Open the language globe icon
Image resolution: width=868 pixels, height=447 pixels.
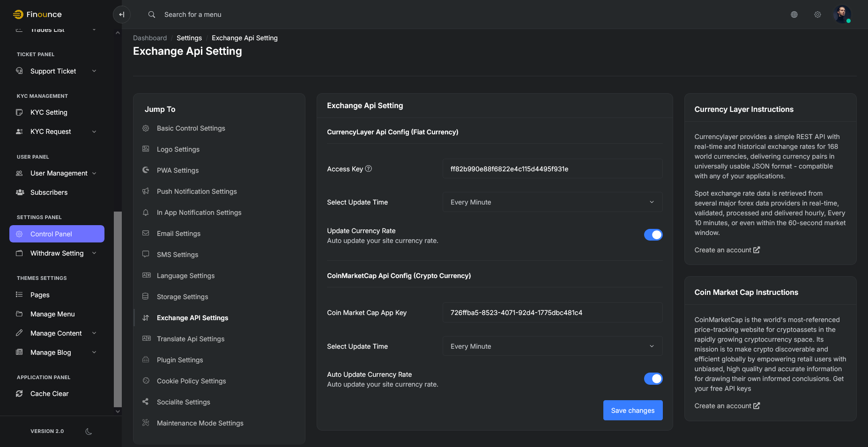794,15
